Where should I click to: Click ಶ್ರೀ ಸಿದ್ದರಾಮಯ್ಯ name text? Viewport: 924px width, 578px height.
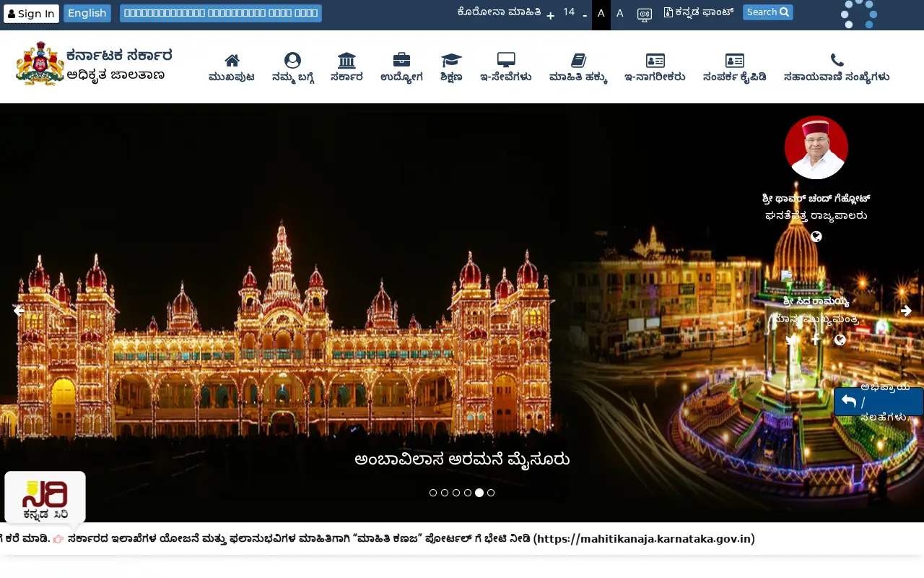(x=816, y=301)
